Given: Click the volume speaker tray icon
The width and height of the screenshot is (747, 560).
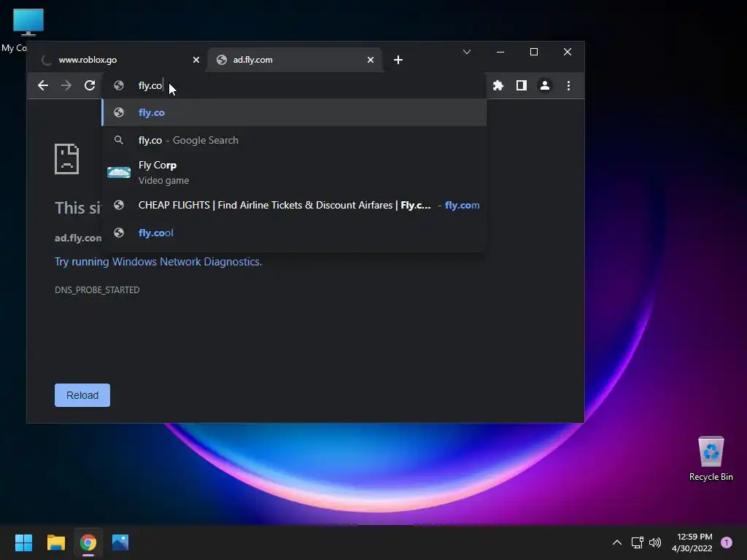Looking at the screenshot, I should tap(656, 542).
